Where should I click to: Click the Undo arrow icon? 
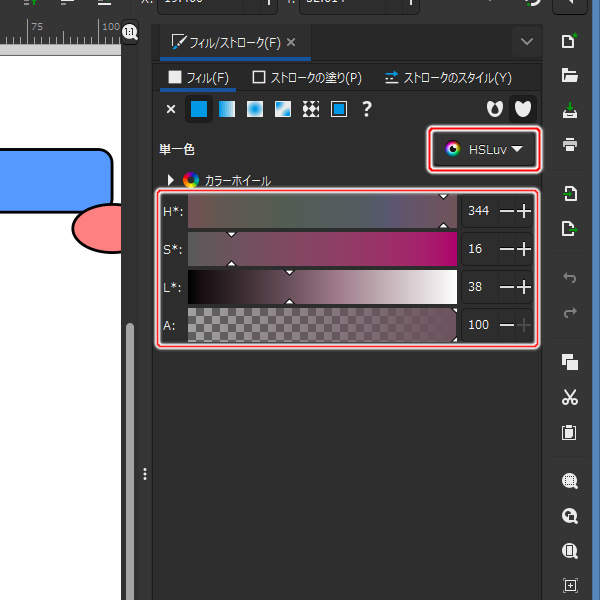coord(569,277)
